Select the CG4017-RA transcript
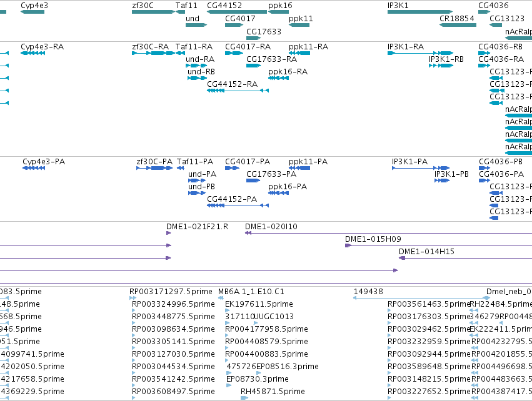 pos(234,53)
